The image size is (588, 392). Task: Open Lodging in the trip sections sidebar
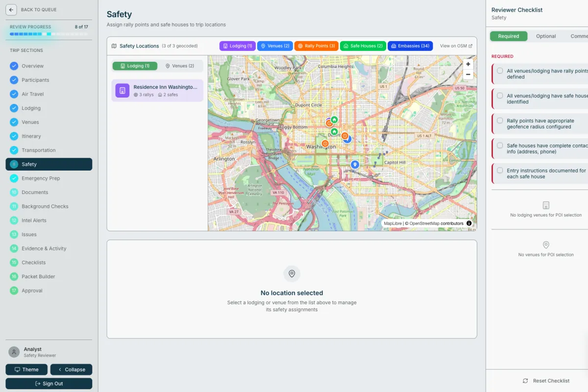(49, 108)
